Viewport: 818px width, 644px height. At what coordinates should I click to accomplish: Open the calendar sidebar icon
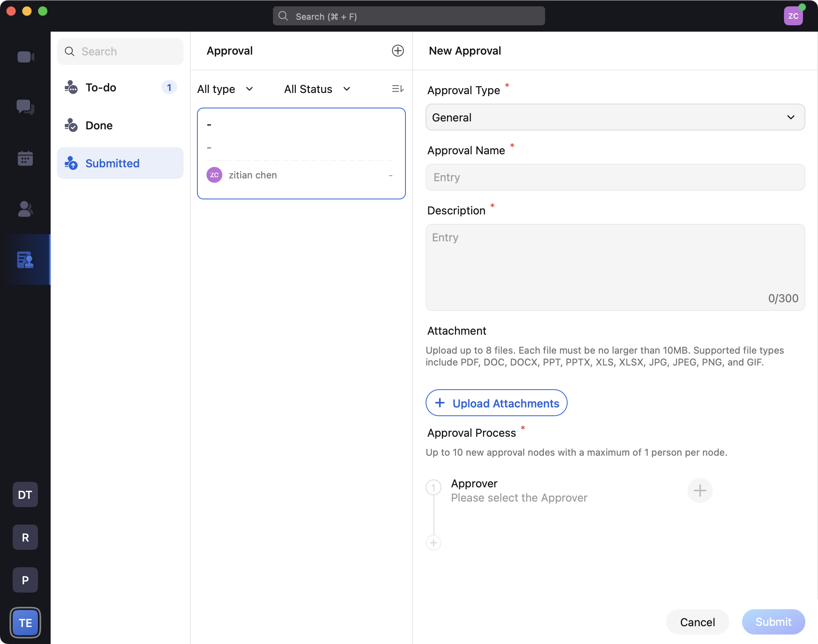coord(25,158)
